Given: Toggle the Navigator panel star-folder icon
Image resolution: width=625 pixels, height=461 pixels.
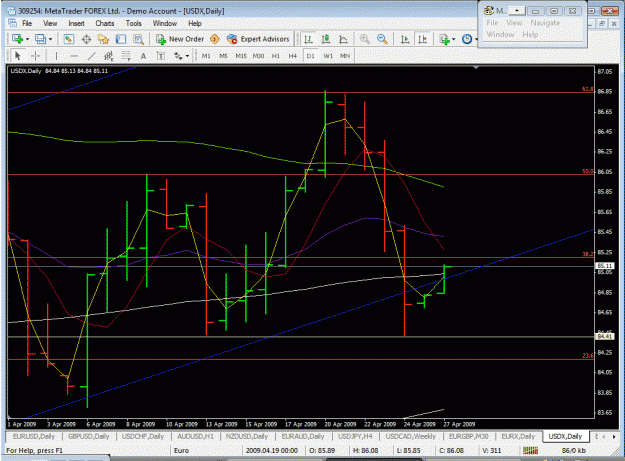Looking at the screenshot, I should (x=103, y=39).
